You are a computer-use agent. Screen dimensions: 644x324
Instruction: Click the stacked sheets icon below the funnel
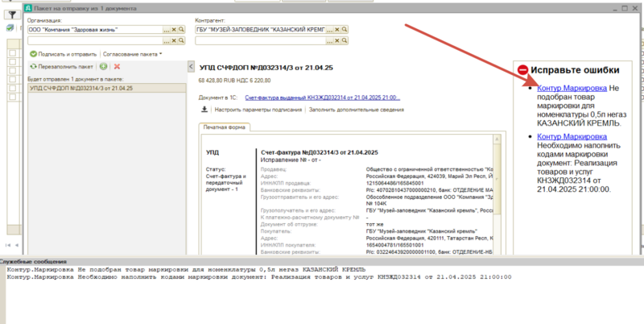pyautogui.click(x=10, y=28)
